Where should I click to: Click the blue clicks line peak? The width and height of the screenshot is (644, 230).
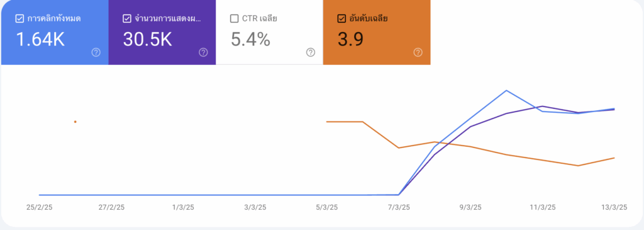coord(507,91)
